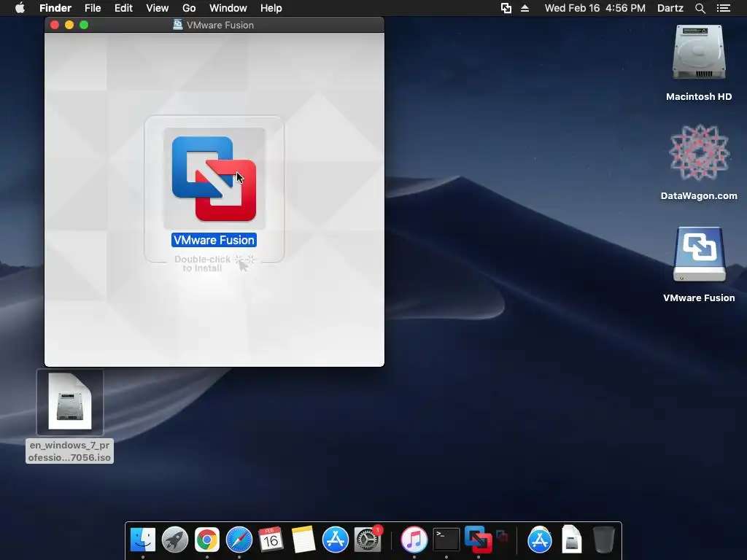The height and width of the screenshot is (560, 747).
Task: Open iTunes from the Dock
Action: click(x=414, y=540)
